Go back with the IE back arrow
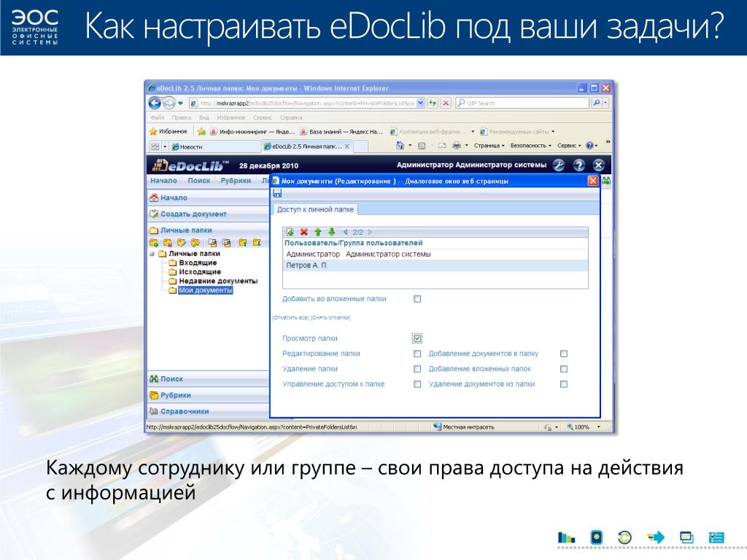747x560 pixels. point(155,103)
